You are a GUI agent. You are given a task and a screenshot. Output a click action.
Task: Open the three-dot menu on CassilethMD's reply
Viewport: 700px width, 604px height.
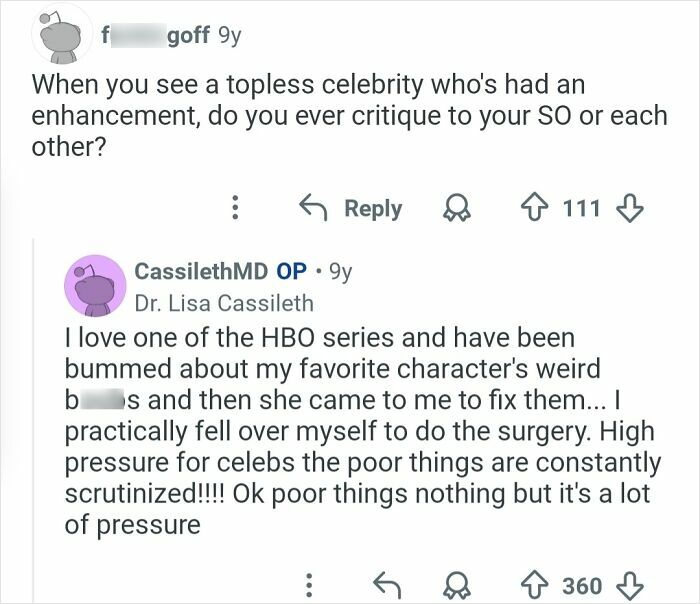coord(308,584)
